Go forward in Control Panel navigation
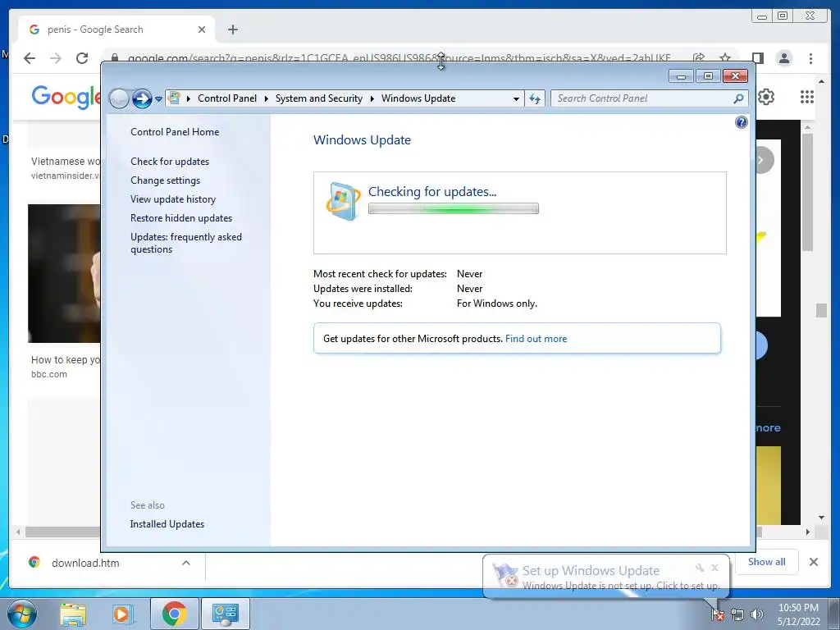 coord(142,98)
